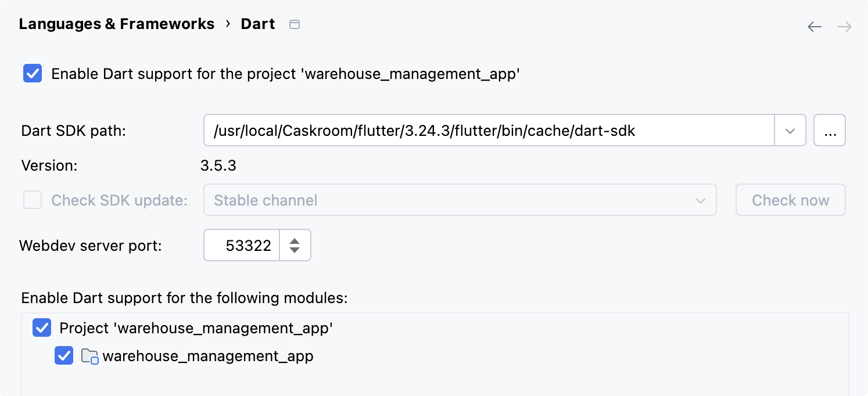Disable Dart support for the project checkbox
This screenshot has width=868, height=396.
(x=33, y=74)
